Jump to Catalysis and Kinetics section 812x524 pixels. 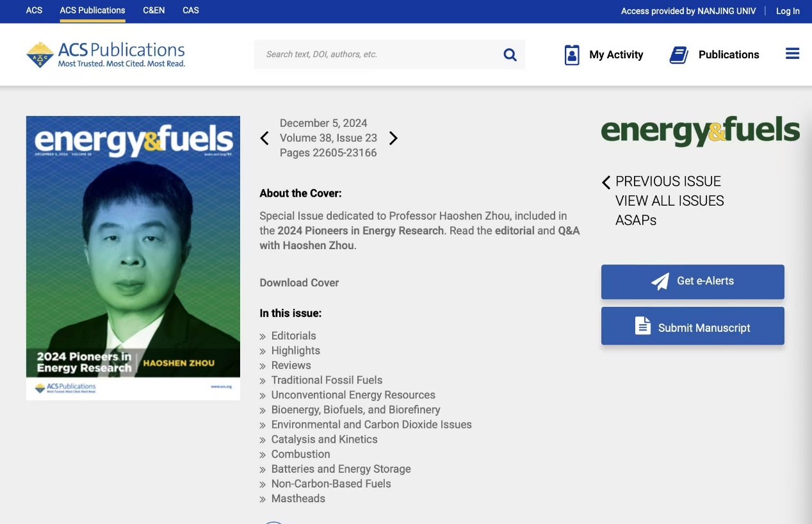[324, 439]
